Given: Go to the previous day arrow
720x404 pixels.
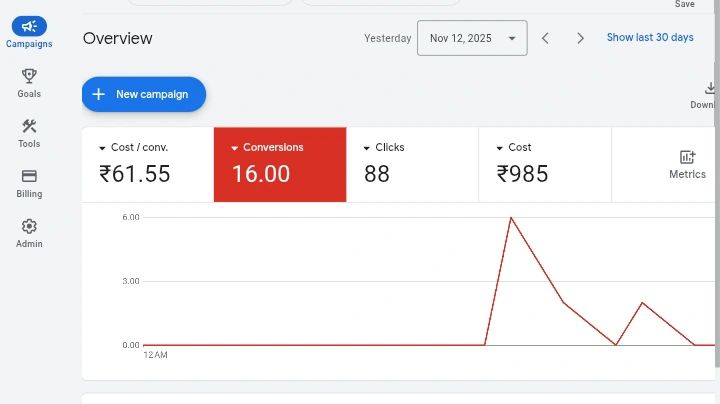Looking at the screenshot, I should (545, 38).
